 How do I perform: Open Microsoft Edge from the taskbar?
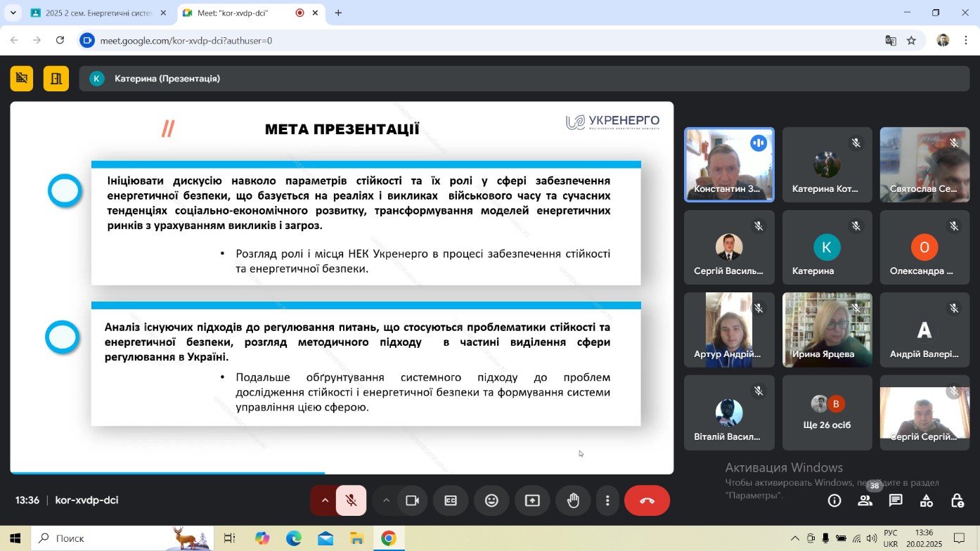[x=293, y=538]
